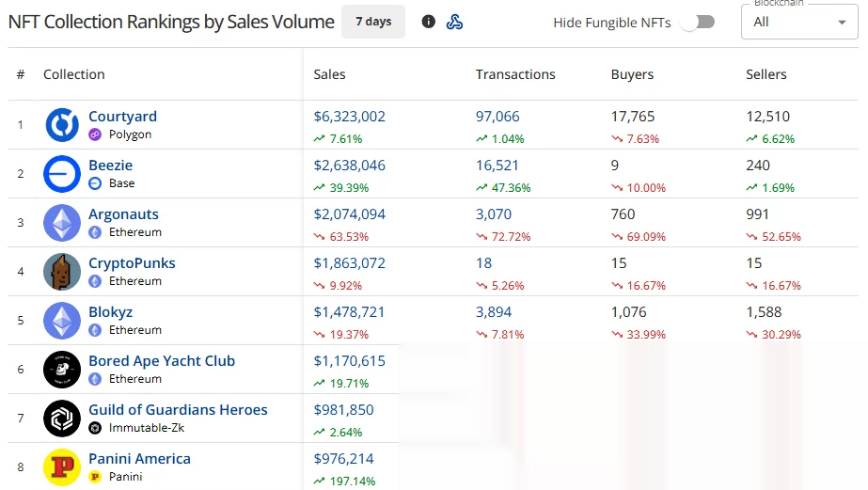Click Courtyard sellers count 12,510
This screenshot has height=490, width=868.
[767, 117]
